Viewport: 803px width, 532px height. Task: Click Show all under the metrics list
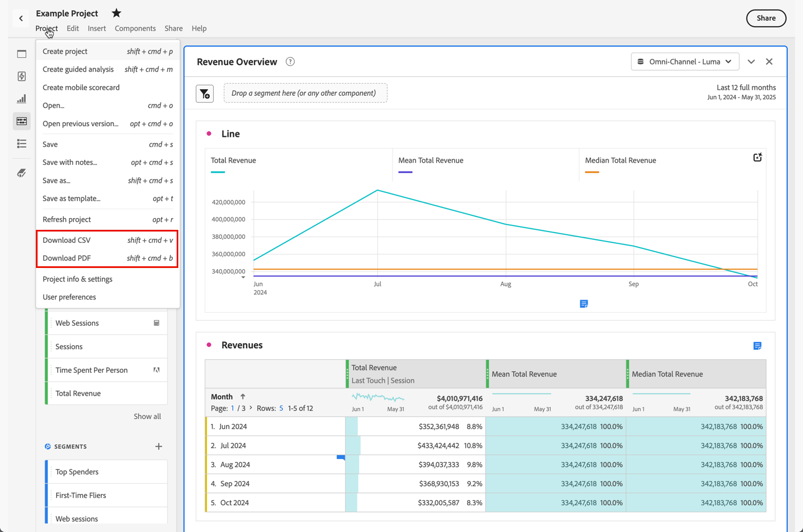point(147,417)
